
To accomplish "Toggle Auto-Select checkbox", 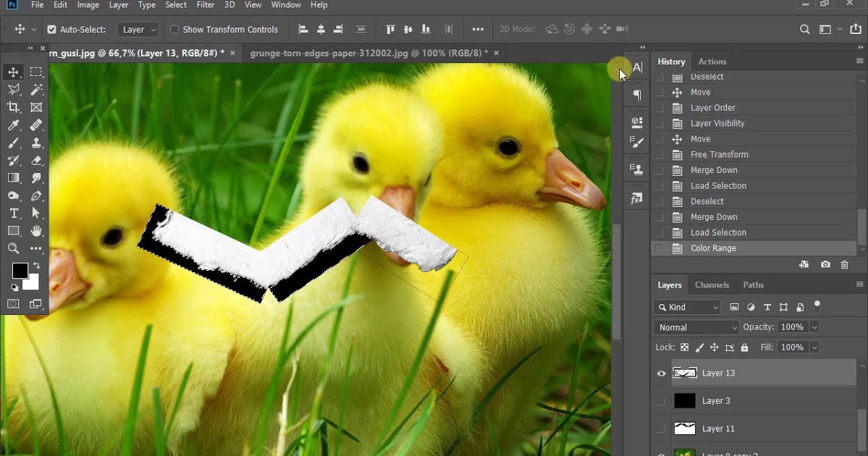I will [x=52, y=30].
